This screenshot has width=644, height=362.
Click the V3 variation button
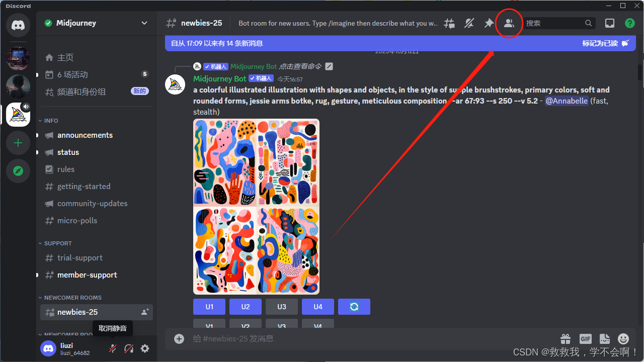tap(282, 323)
